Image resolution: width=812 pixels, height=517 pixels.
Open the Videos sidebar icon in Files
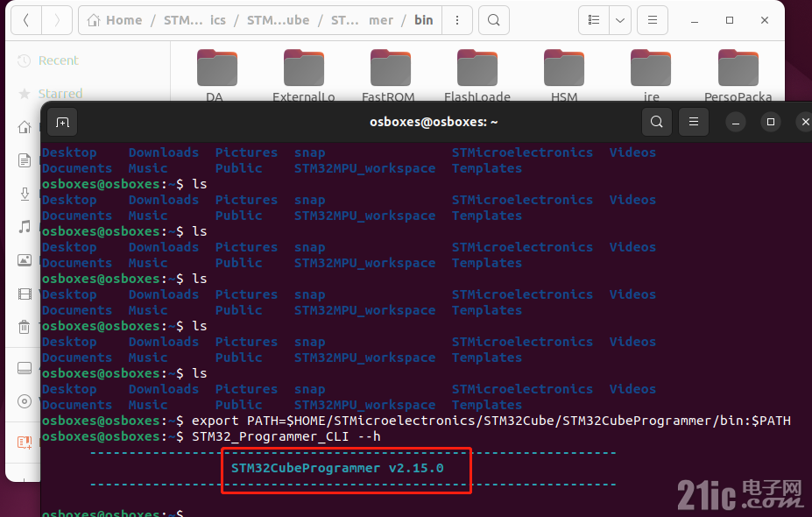(x=25, y=294)
